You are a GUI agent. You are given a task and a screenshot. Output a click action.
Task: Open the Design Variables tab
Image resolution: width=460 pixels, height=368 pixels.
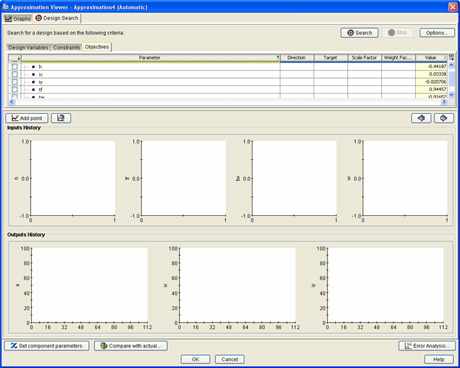pyautogui.click(x=28, y=47)
